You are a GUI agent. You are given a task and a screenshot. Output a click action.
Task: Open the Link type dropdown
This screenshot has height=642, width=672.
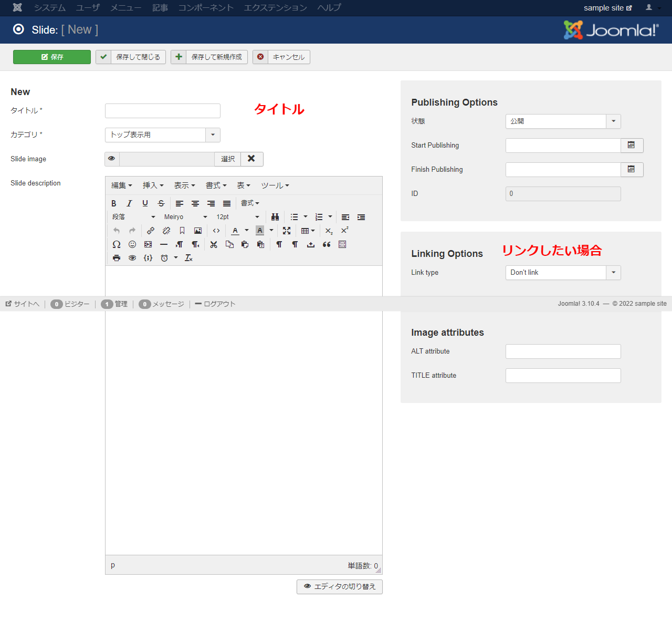coord(613,273)
